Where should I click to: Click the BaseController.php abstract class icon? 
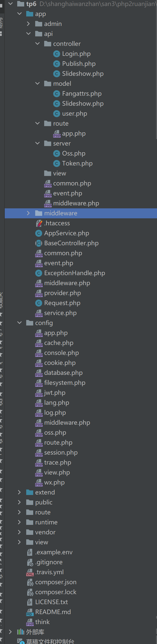tap(39, 243)
